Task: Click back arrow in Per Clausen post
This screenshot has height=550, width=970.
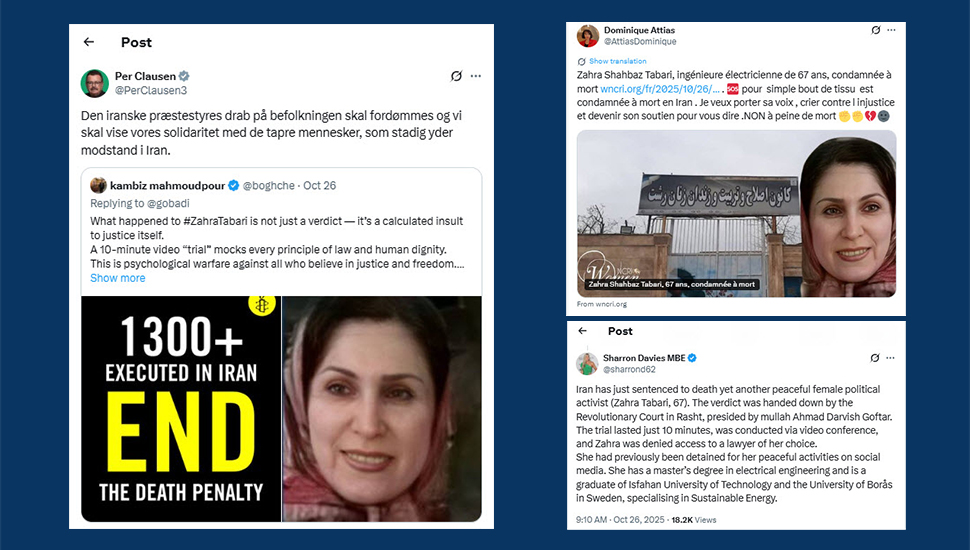Action: [x=89, y=41]
